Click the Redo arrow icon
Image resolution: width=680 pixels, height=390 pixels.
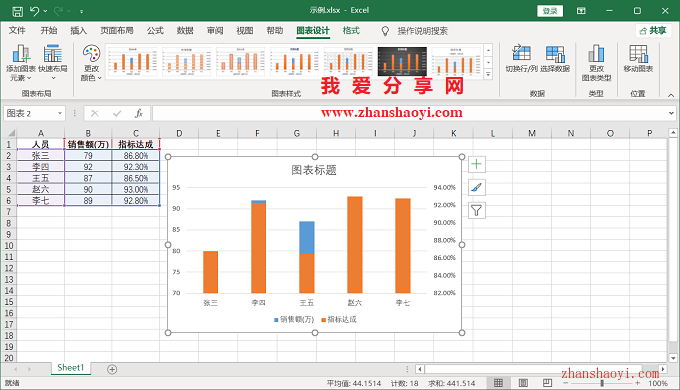pos(59,11)
